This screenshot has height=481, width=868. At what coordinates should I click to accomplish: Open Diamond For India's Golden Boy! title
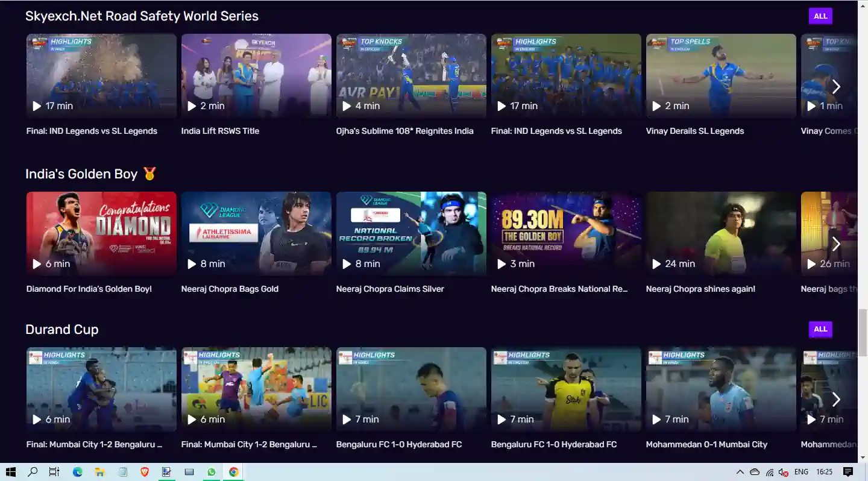tap(89, 289)
